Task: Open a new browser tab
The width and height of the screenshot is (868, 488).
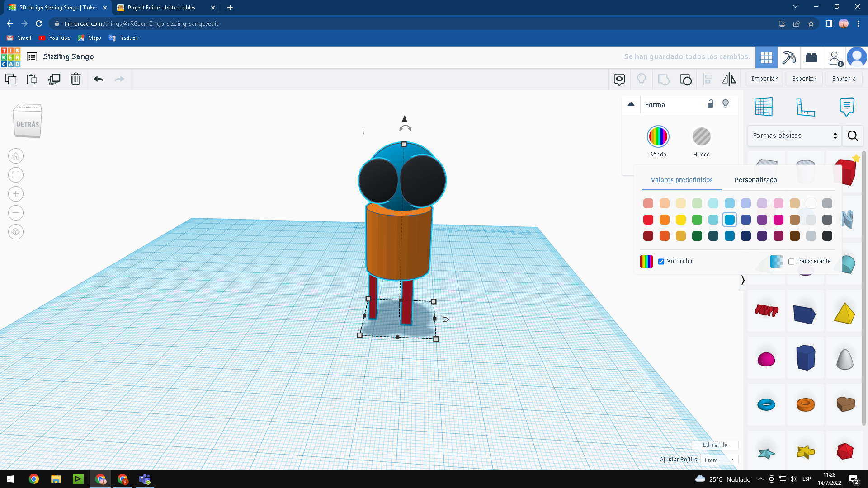Action: pos(230,8)
